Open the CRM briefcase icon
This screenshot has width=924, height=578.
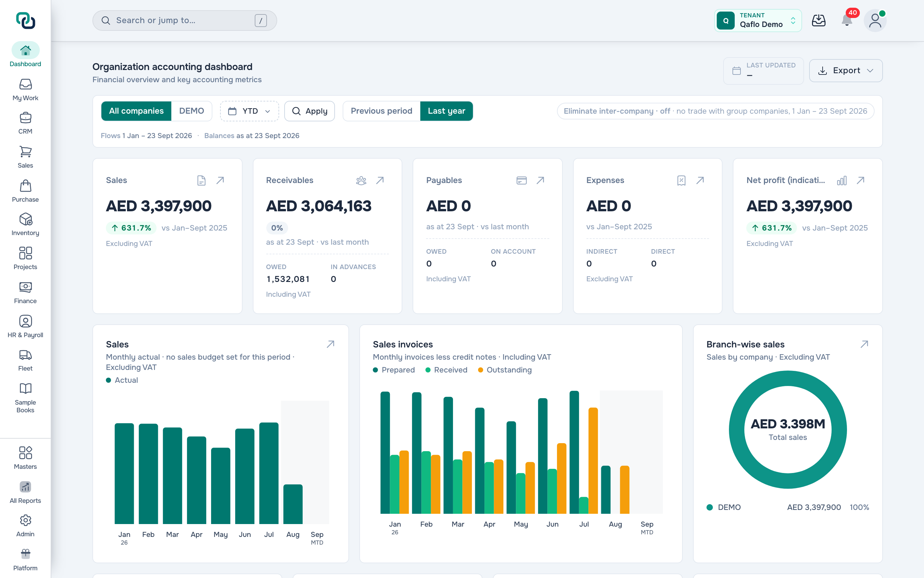pyautogui.click(x=25, y=118)
